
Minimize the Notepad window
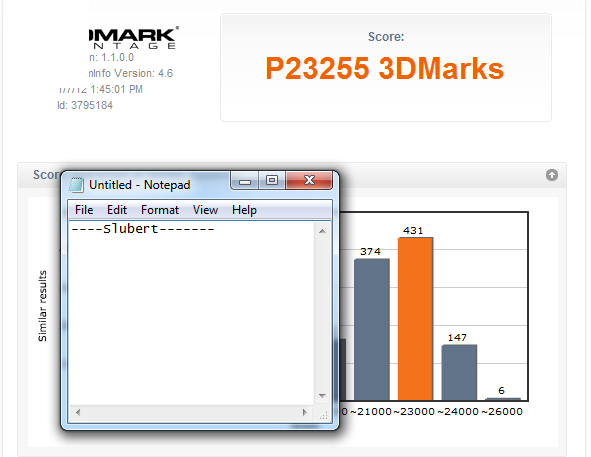(245, 181)
